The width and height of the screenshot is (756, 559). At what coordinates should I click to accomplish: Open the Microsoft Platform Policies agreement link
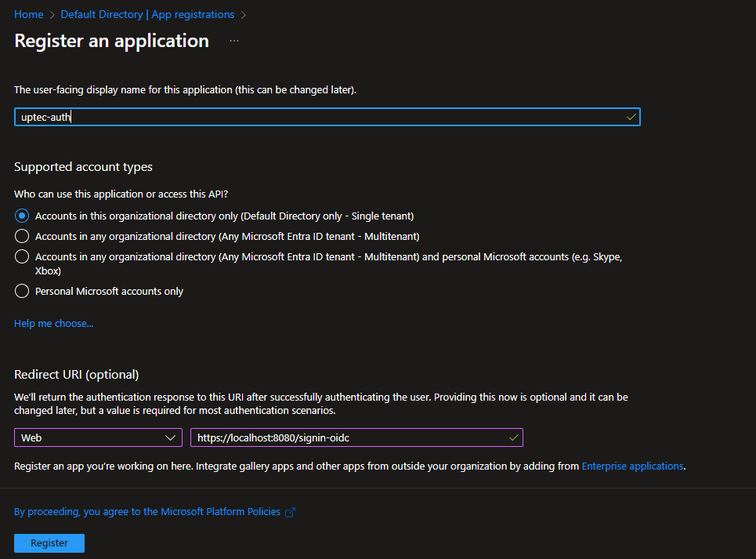pos(147,511)
